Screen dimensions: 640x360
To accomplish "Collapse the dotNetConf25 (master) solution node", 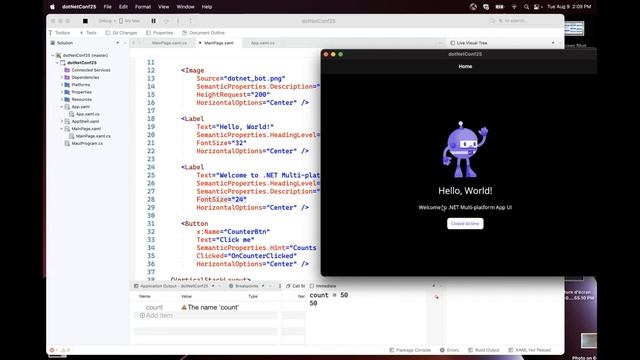I will (53, 56).
